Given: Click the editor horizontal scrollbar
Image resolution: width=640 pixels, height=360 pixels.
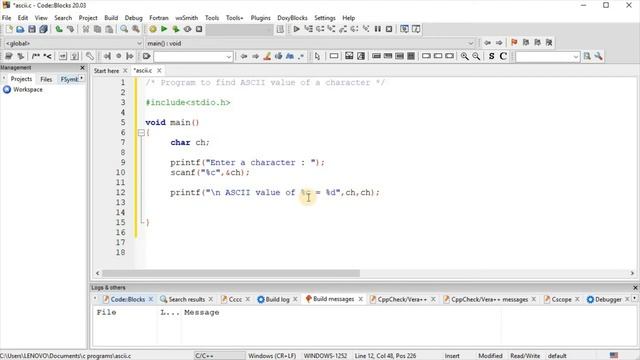Looking at the screenshot, I should (x=231, y=273).
